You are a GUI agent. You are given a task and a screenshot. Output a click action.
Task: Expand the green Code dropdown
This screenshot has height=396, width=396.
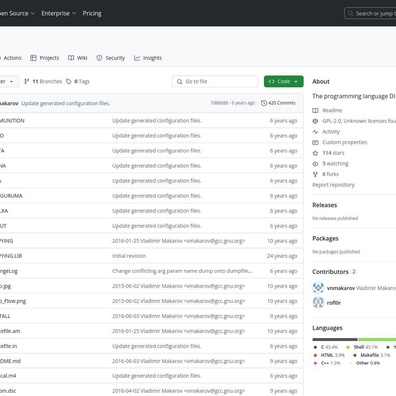(284, 81)
